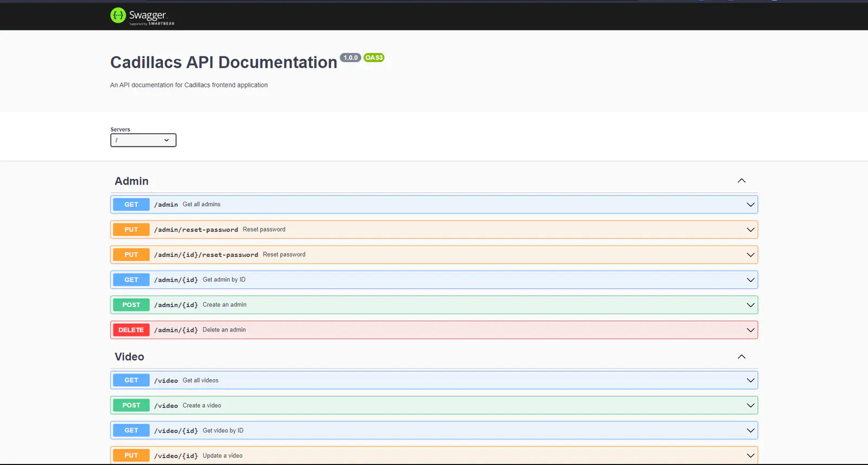Viewport: 868px width, 465px height.
Task: Expand PUT /admin/{id}/reset-password row chevron
Action: tap(750, 254)
